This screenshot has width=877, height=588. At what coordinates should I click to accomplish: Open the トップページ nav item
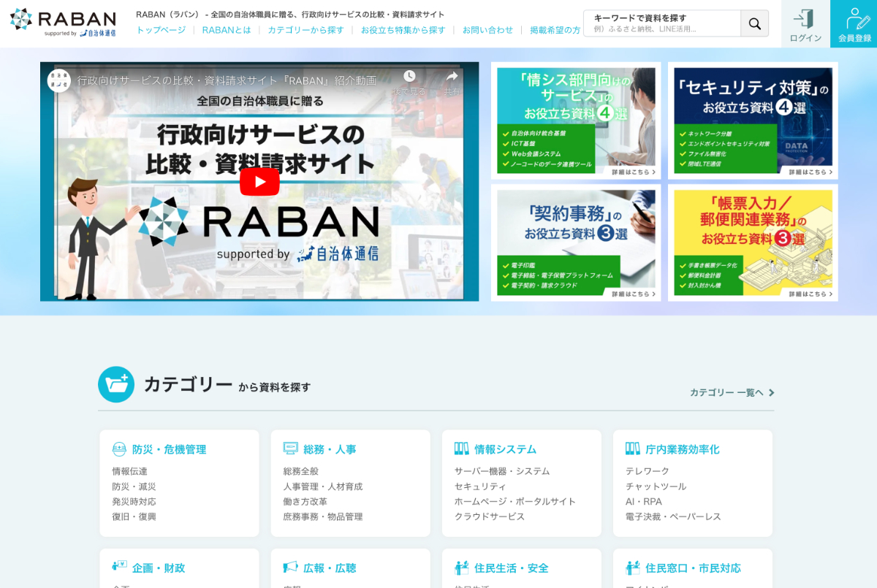tap(161, 30)
